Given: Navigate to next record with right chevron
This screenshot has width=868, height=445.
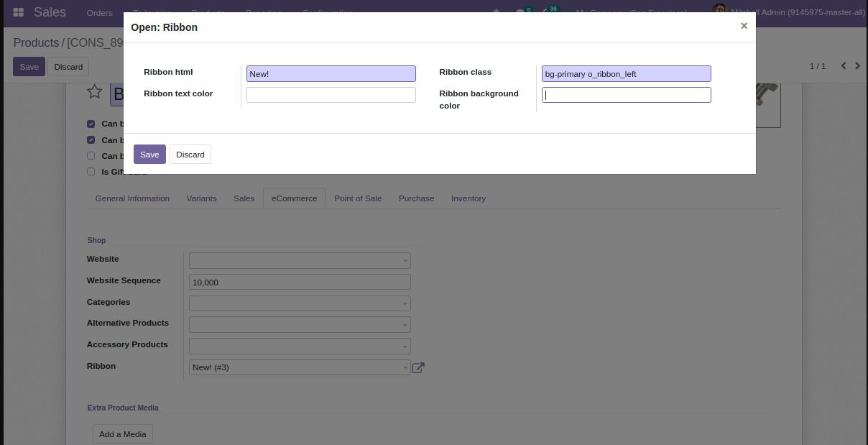Looking at the screenshot, I should 857,65.
